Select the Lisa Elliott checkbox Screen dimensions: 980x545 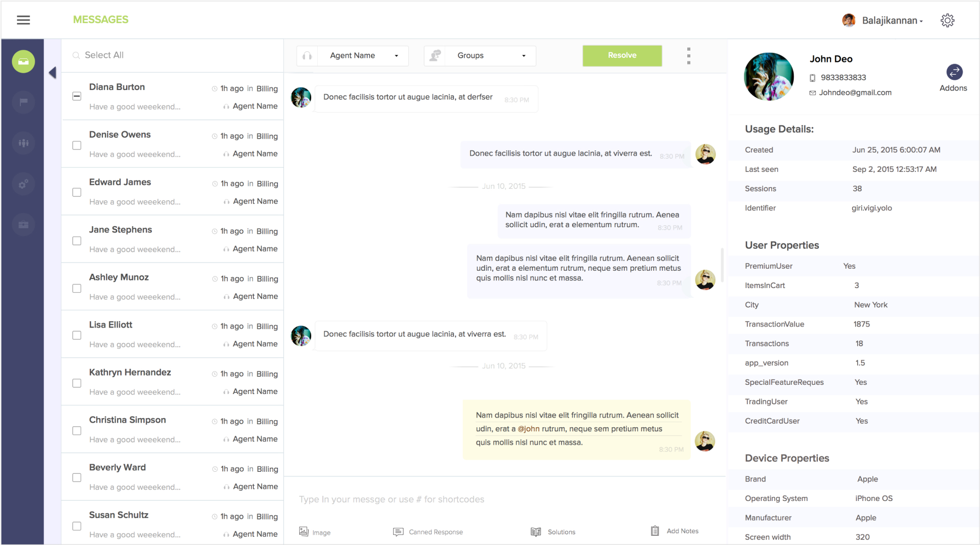[x=77, y=336]
